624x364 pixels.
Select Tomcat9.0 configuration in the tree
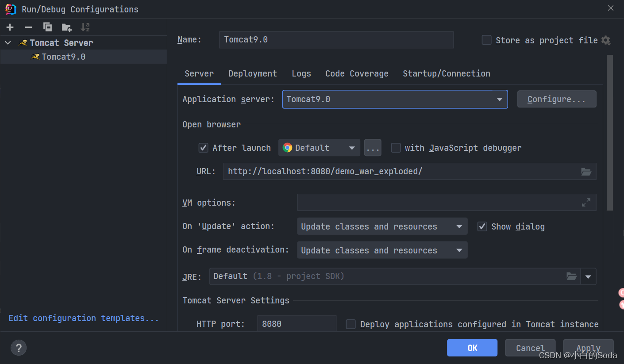(x=84, y=57)
